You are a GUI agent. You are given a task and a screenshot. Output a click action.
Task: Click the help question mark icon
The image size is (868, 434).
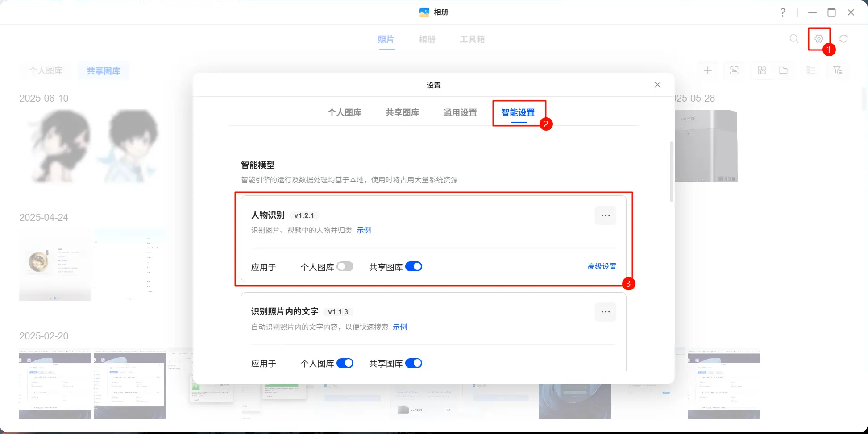coord(783,12)
